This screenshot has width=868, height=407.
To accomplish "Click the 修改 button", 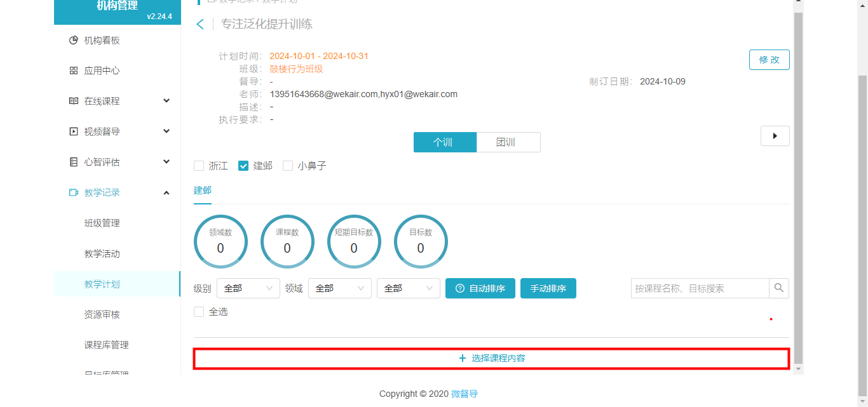I will point(770,60).
